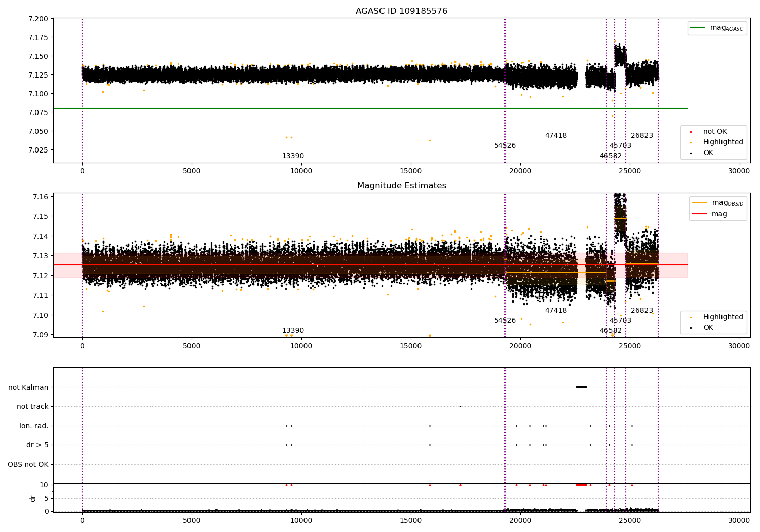This screenshot has width=760, height=532.
Task: Click the 7.075 y-axis tick label
Action: pos(38,112)
